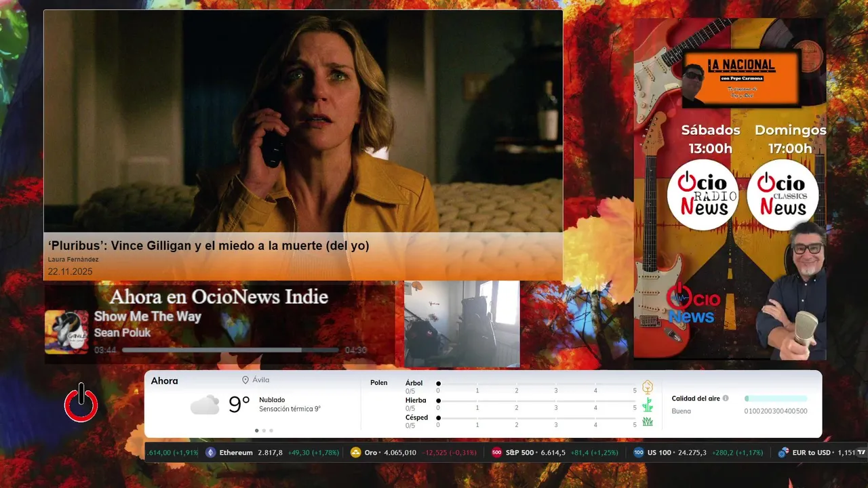Click the US 100 badge icon

[639, 452]
